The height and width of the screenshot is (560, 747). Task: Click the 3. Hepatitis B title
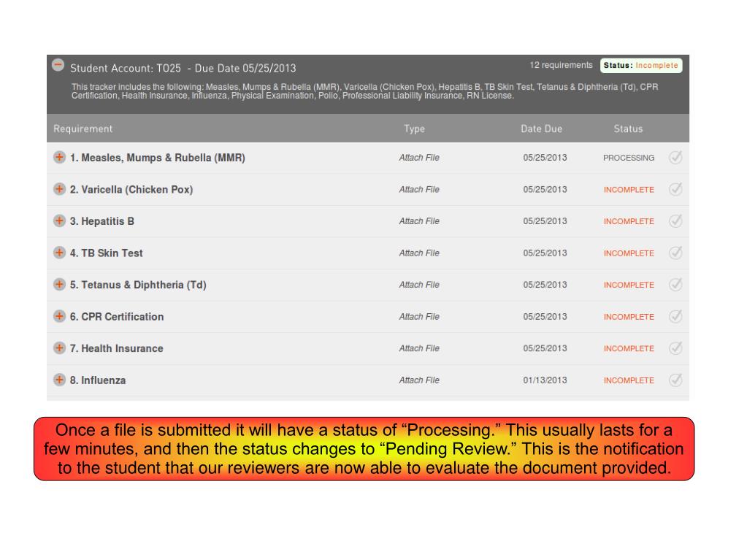coord(102,221)
